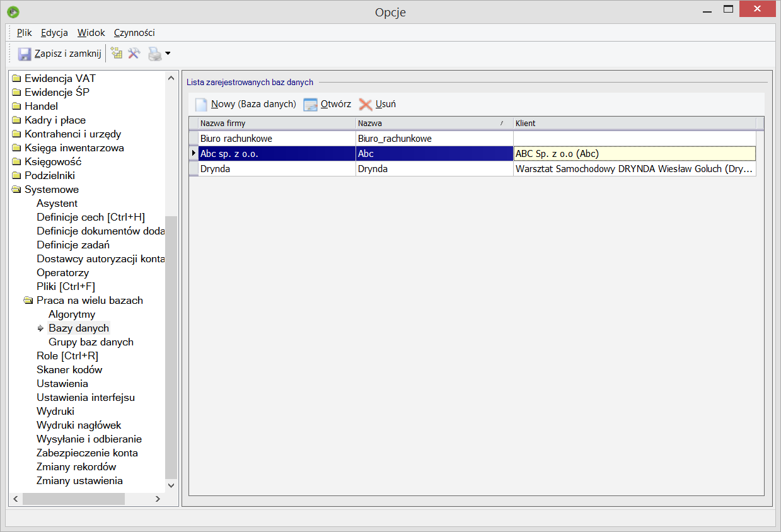Click the Otwórz form icon

coord(311,105)
